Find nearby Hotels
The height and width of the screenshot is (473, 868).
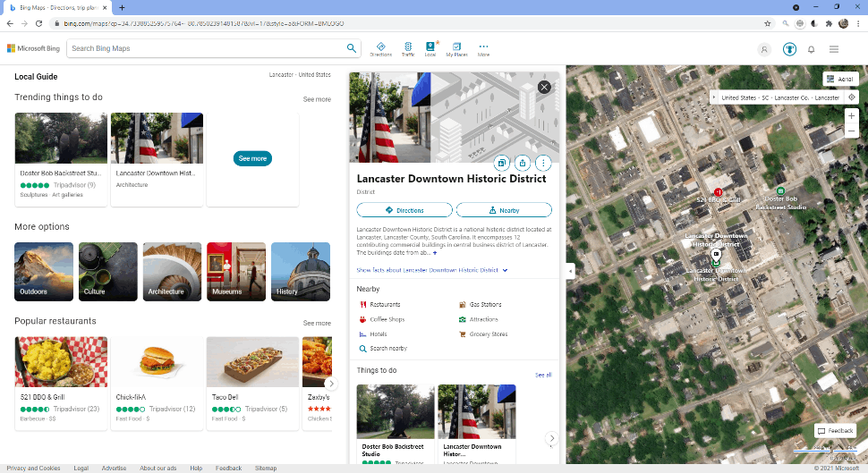coord(373,334)
